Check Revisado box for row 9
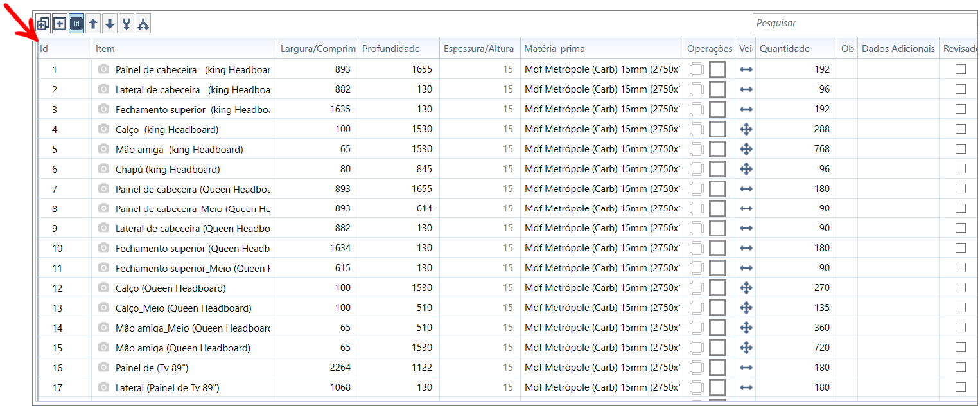 point(961,228)
